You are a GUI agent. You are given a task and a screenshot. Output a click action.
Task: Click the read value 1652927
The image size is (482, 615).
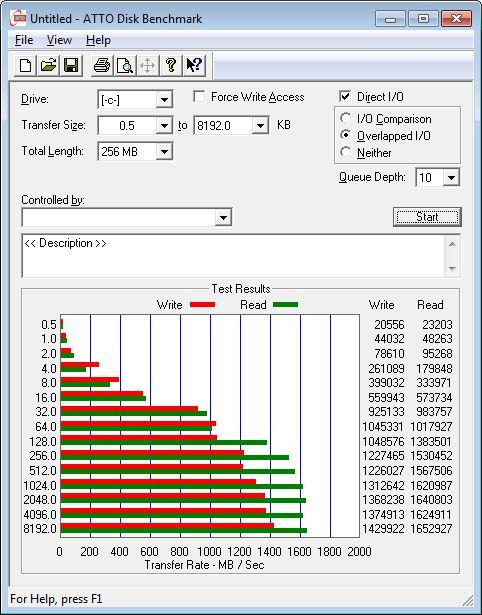(x=431, y=528)
